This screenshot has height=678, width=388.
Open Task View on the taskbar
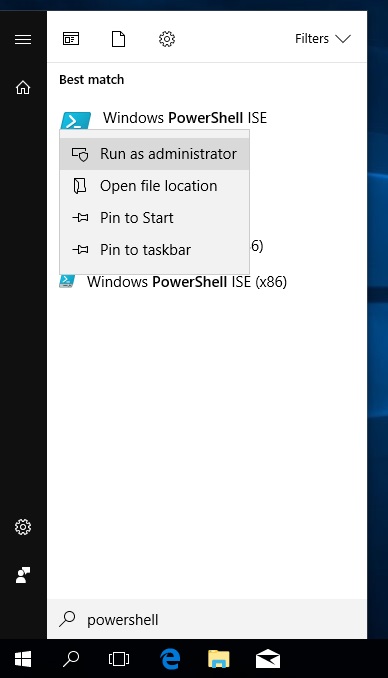coord(119,659)
